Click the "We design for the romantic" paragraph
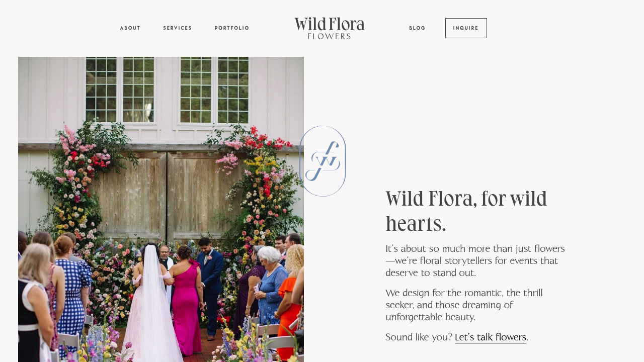The image size is (644, 362). click(x=464, y=305)
